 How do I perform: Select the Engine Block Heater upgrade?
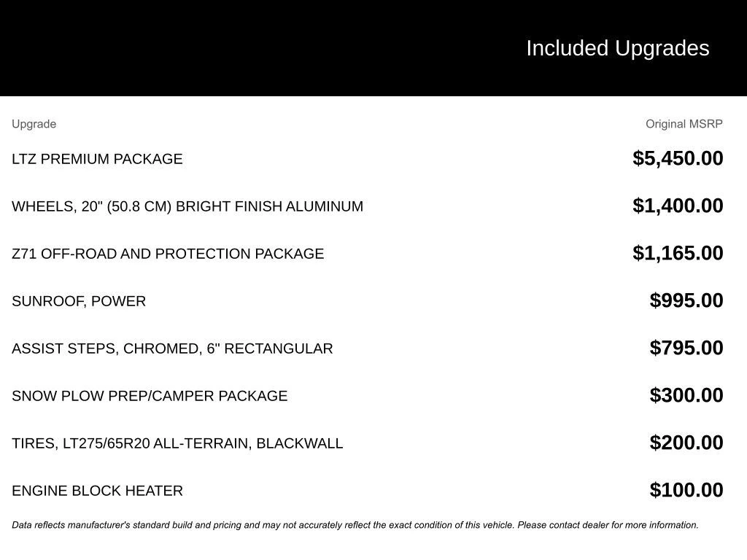click(97, 491)
